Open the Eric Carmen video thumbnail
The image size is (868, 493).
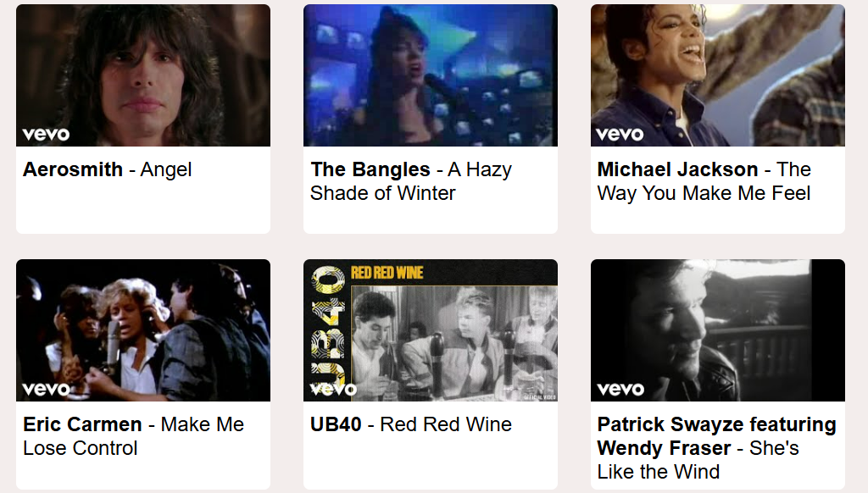coord(142,330)
